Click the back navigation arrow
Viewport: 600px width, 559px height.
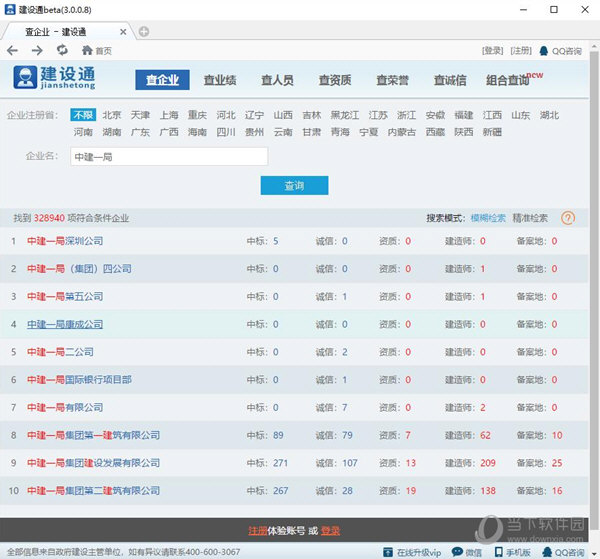[12, 50]
